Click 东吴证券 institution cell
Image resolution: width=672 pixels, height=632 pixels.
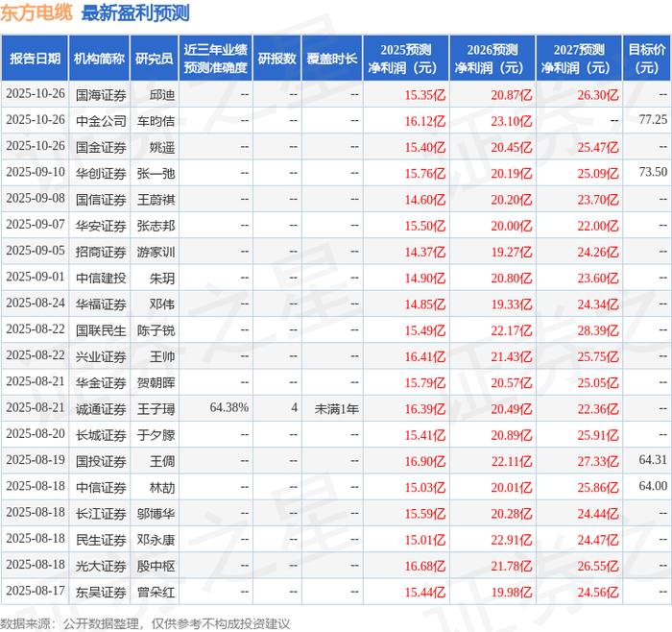101,592
